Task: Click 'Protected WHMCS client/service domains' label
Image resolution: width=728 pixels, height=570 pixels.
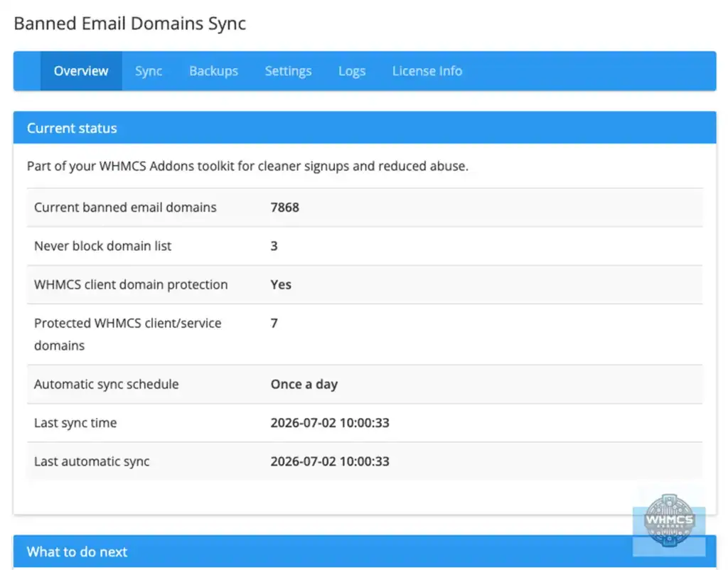Action: pyautogui.click(x=128, y=334)
